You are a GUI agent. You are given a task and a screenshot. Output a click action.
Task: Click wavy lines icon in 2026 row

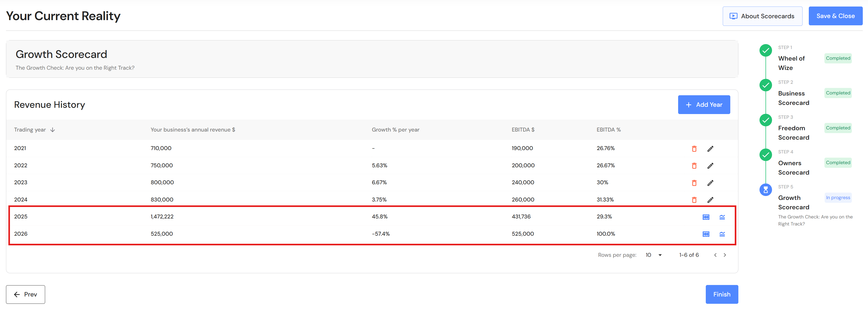[x=722, y=234]
